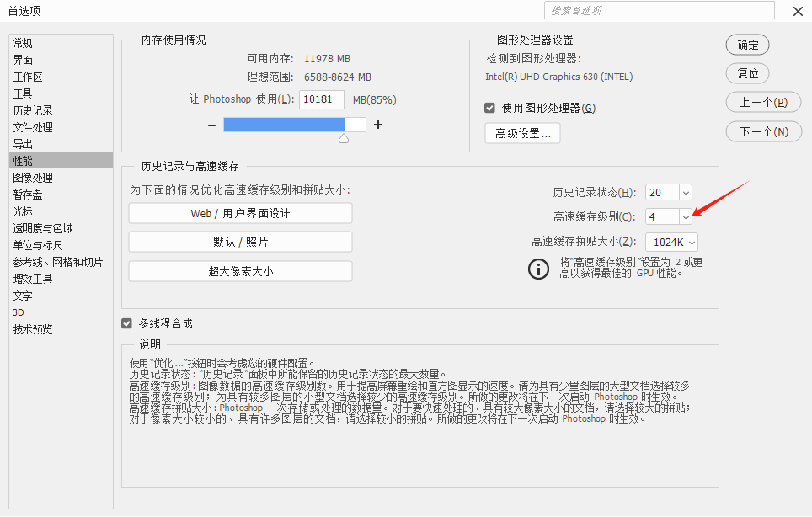This screenshot has height=517, width=812.
Task: Open 历史记录状态 dropdown
Action: [x=685, y=193]
